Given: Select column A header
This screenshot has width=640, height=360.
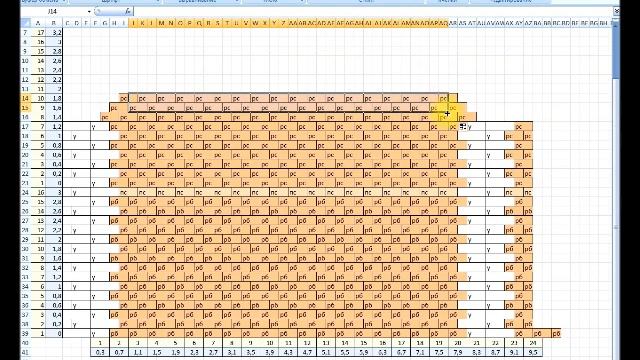Looking at the screenshot, I should click(x=38, y=23).
